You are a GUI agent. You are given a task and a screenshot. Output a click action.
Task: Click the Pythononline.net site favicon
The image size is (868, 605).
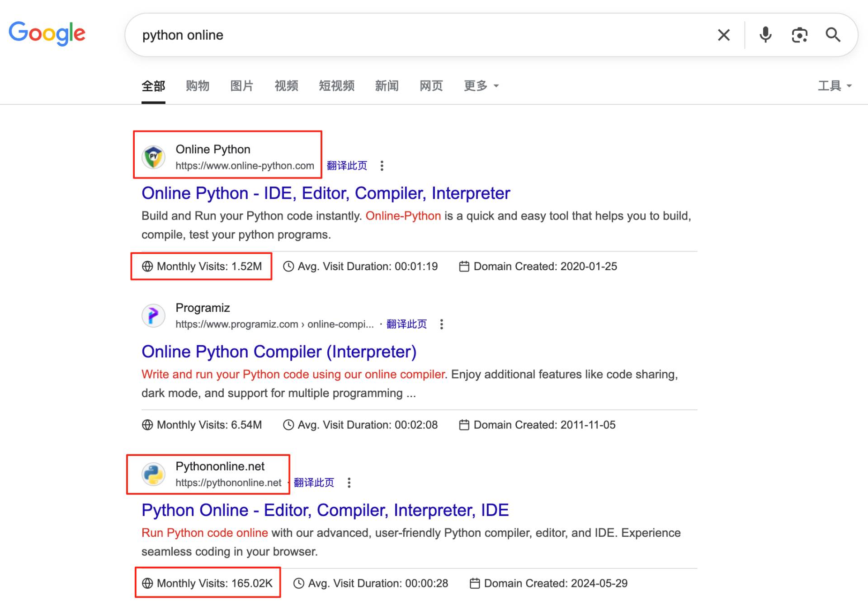[153, 474]
